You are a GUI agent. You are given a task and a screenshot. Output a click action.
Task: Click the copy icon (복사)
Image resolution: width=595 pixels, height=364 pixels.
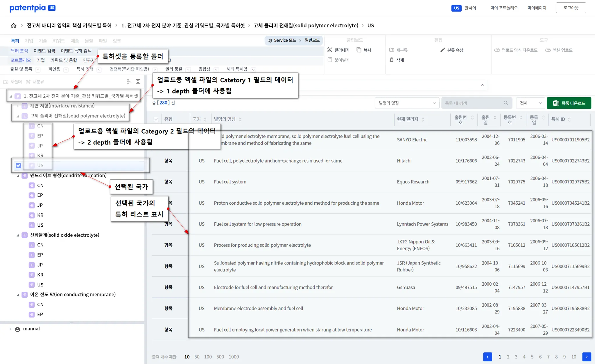click(x=359, y=50)
